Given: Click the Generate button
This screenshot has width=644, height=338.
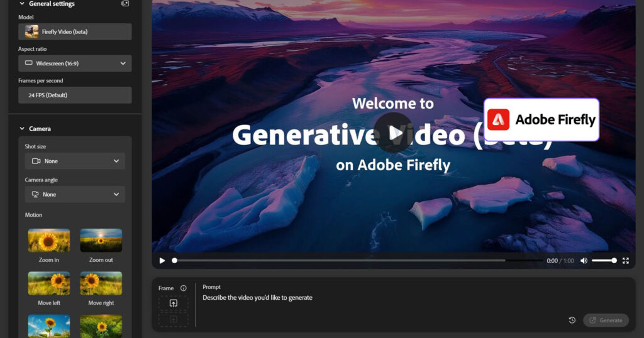Looking at the screenshot, I should [606, 320].
